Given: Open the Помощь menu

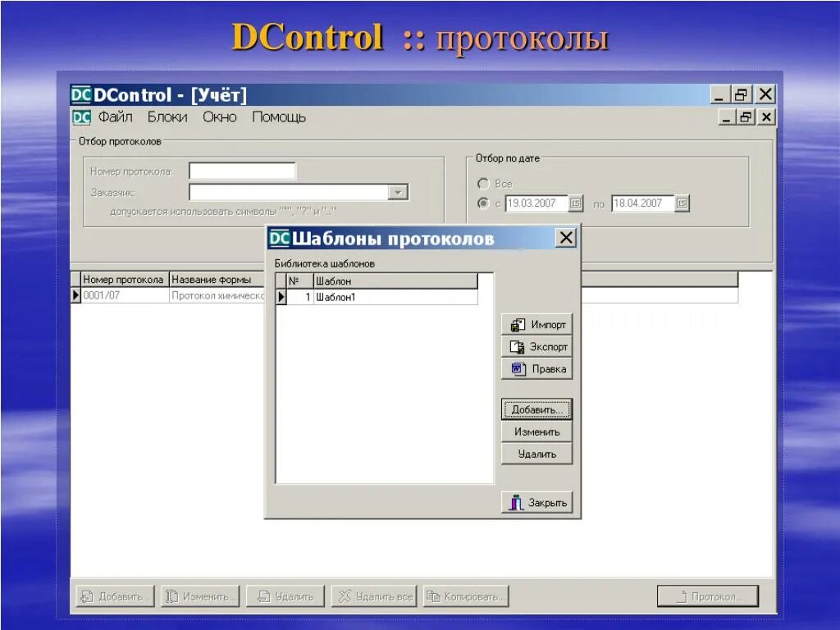Looking at the screenshot, I should pos(279,116).
